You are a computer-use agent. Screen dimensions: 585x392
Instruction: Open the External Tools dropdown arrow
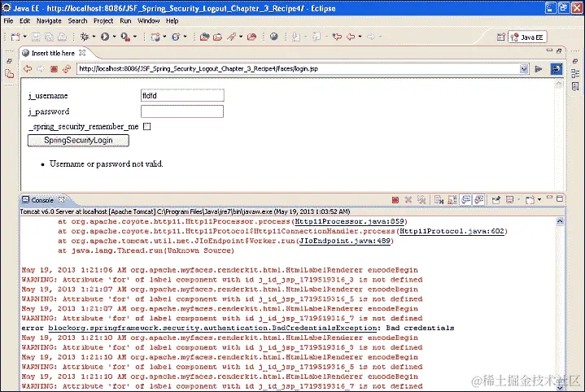coord(135,37)
